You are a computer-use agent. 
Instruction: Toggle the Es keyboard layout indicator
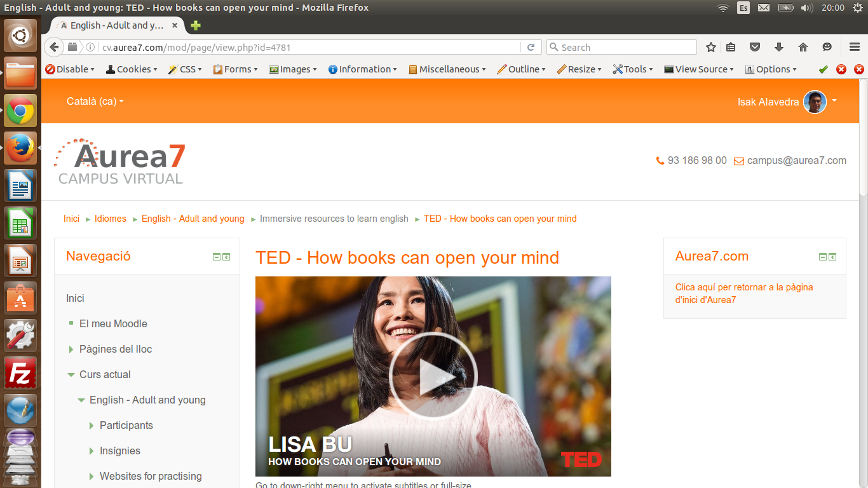pos(743,8)
